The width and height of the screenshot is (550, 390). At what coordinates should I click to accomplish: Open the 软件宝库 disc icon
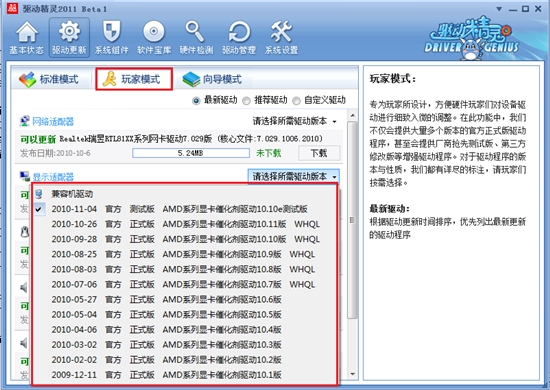click(x=154, y=37)
